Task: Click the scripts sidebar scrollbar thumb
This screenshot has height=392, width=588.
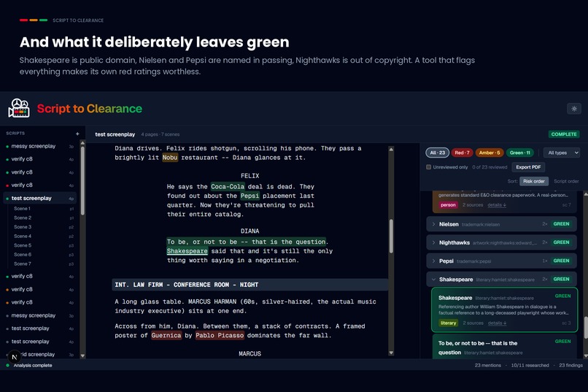Action: click(x=82, y=181)
